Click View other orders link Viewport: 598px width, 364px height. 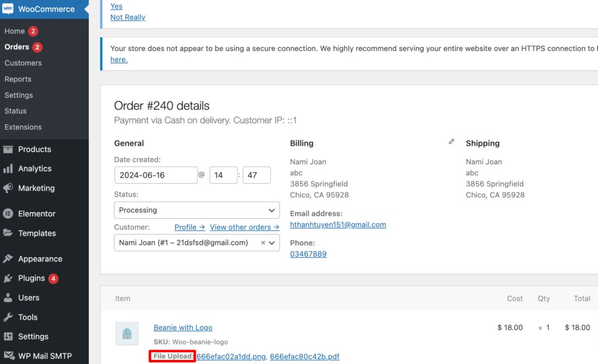tap(245, 228)
